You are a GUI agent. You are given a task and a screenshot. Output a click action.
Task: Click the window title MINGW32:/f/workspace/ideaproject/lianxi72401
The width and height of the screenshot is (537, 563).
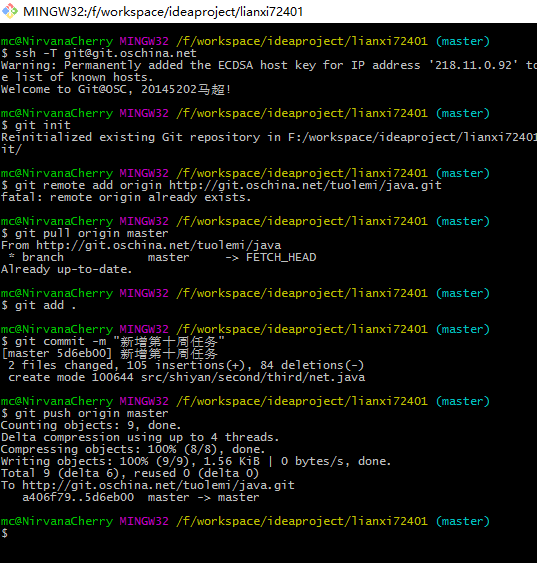click(163, 12)
